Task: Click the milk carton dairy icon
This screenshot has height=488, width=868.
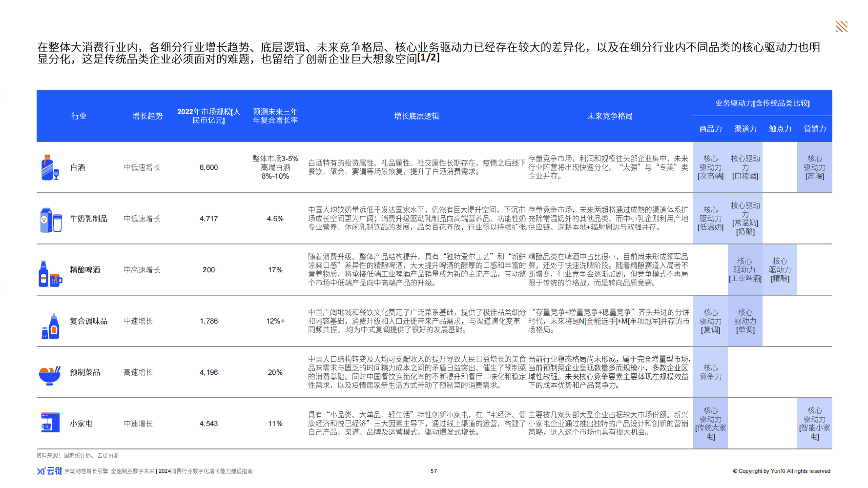Action: coord(51,220)
